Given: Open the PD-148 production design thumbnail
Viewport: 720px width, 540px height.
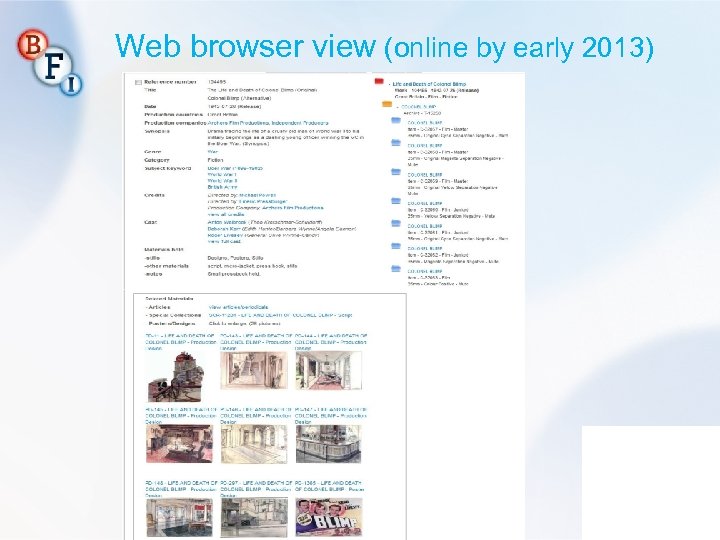Looking at the screenshot, I should (x=180, y=518).
